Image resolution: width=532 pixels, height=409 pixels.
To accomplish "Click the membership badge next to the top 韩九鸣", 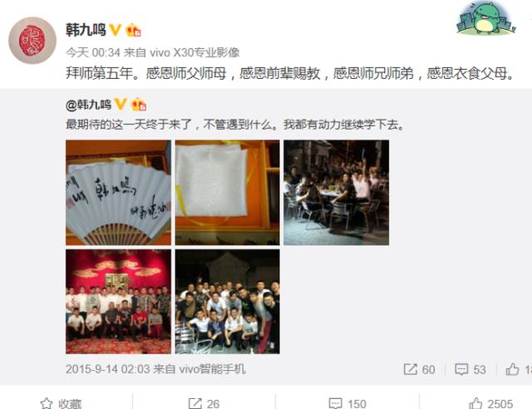I will (x=133, y=30).
